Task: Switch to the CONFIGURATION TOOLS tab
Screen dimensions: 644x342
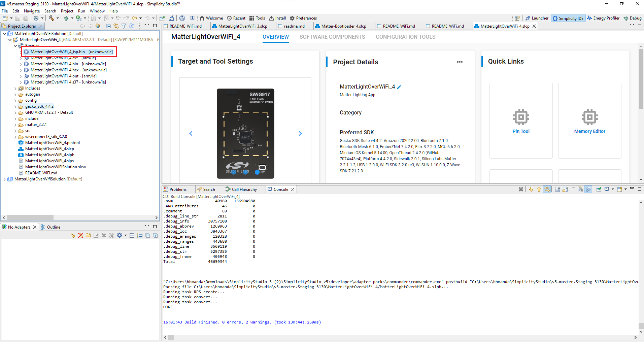Action: point(406,37)
